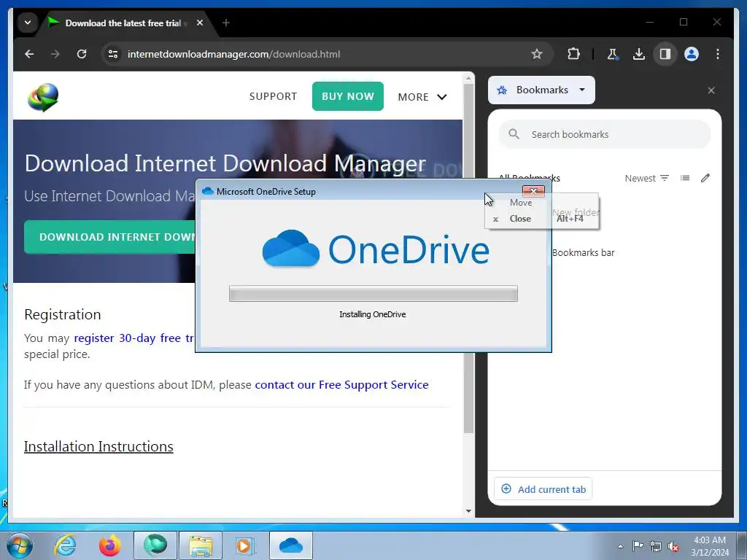Click the browser forward arrow
This screenshot has width=747, height=560.
tap(55, 54)
